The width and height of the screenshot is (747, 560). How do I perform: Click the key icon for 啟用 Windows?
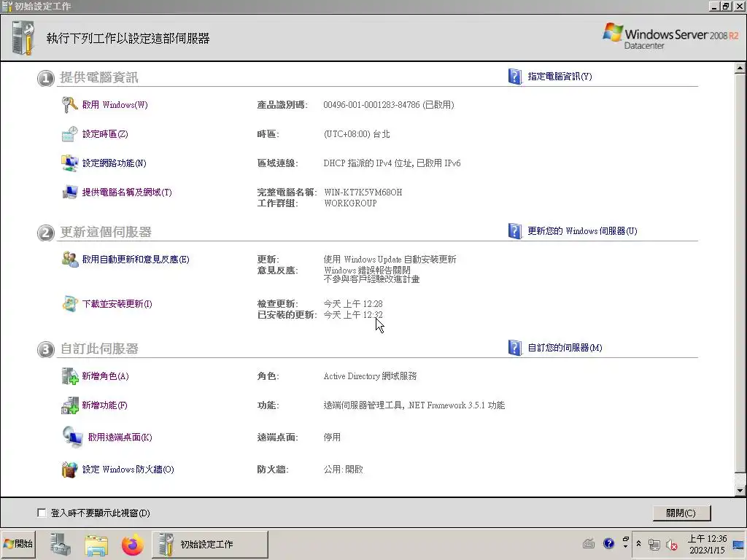coord(69,105)
